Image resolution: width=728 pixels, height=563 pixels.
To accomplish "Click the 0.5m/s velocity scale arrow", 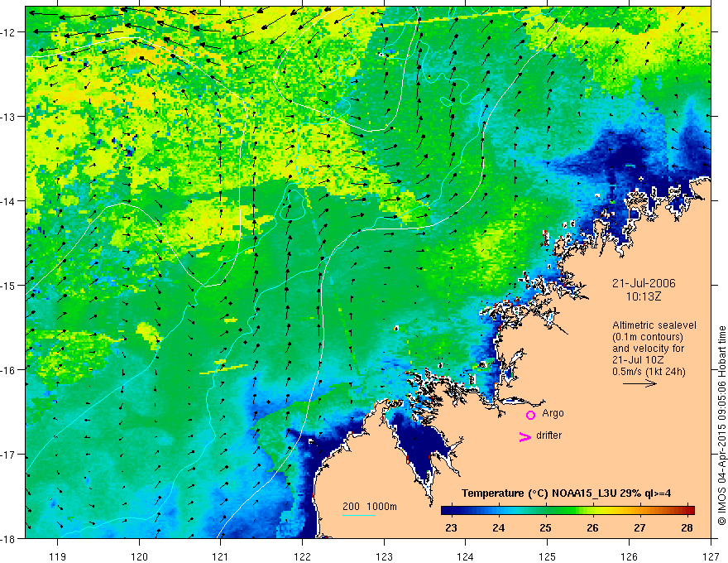I will pyautogui.click(x=639, y=383).
